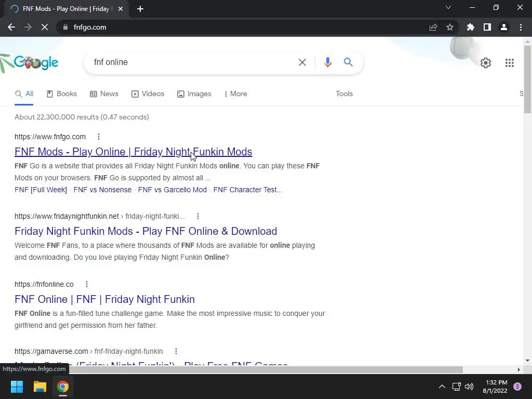
Task: Open FNF Mods - Play Online result
Action: [x=134, y=152]
